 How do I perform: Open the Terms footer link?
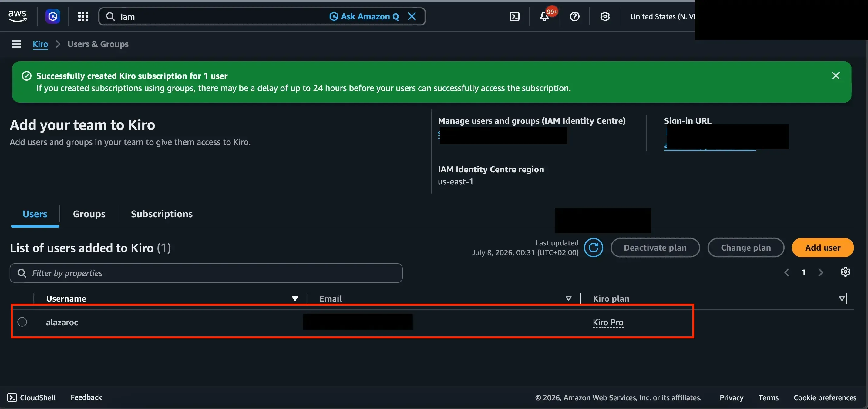pyautogui.click(x=768, y=397)
